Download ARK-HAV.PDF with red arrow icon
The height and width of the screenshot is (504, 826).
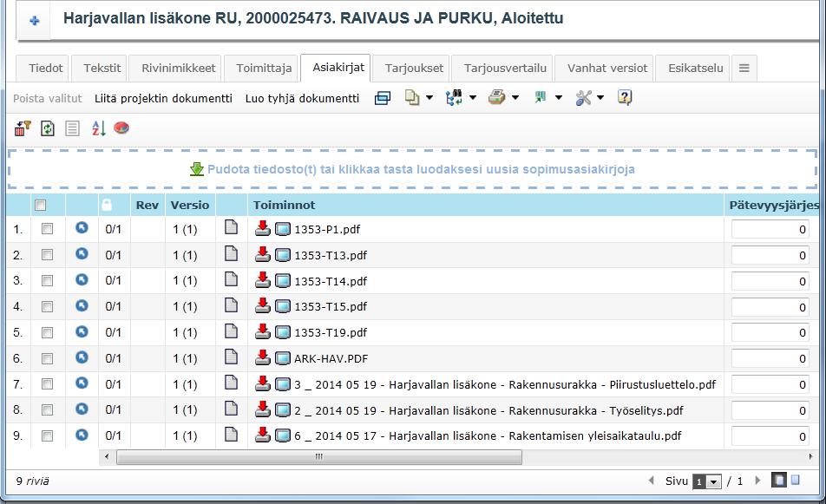262,357
